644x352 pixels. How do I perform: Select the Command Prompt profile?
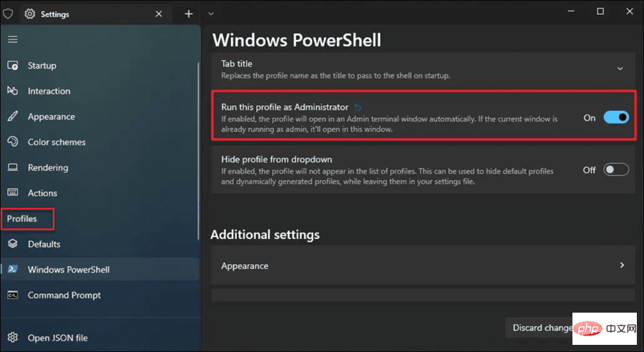[99, 295]
